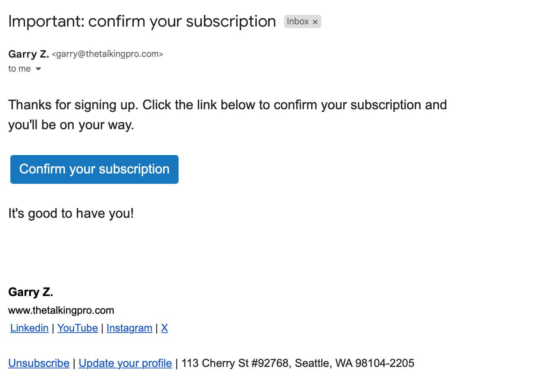Click the ZIP code 98104-2205
The image size is (535, 392).
[384, 363]
